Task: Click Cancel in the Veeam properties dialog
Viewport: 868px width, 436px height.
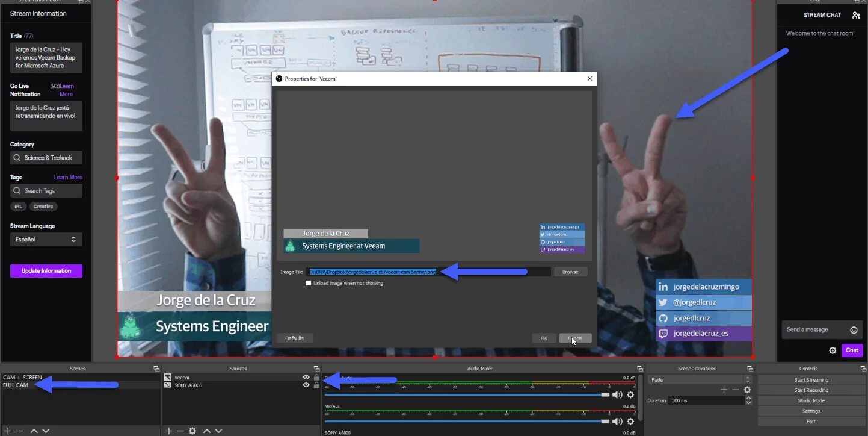Action: [x=575, y=338]
